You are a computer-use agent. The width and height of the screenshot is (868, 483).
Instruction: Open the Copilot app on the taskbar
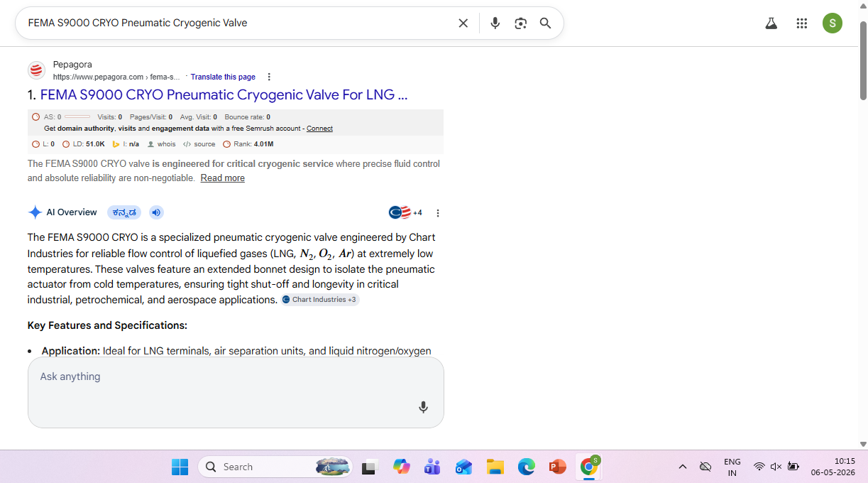pyautogui.click(x=402, y=467)
